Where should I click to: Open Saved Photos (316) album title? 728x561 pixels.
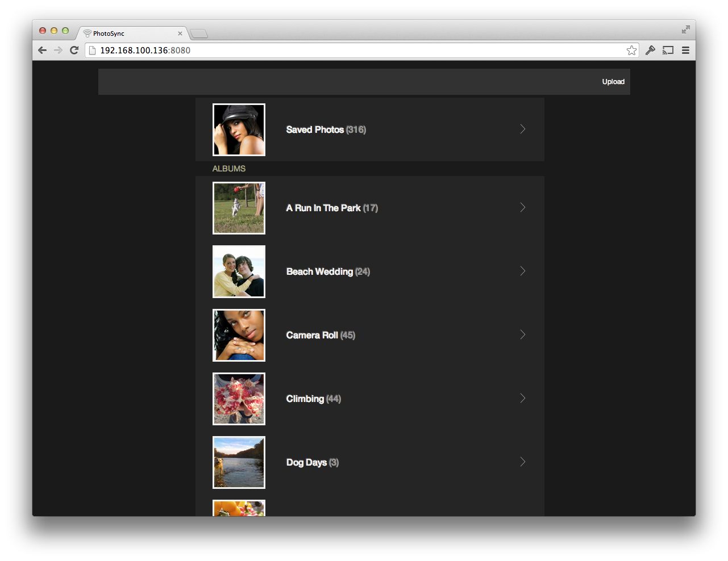pyautogui.click(x=326, y=129)
